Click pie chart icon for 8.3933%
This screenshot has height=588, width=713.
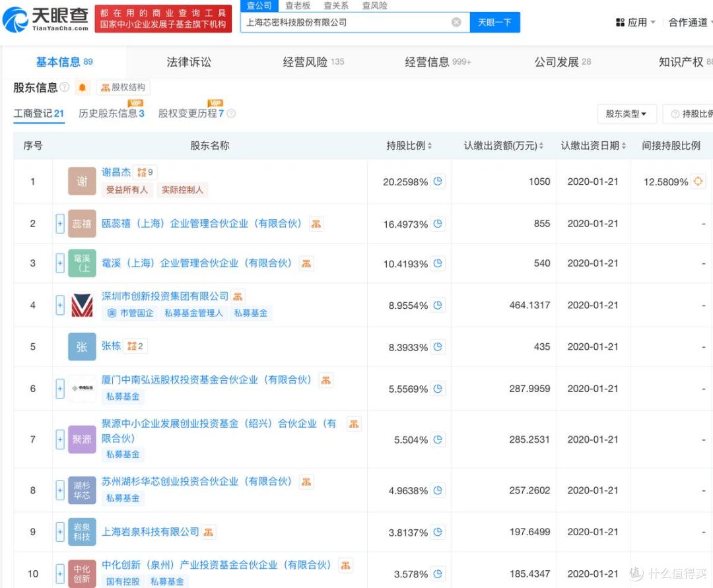[x=438, y=346]
